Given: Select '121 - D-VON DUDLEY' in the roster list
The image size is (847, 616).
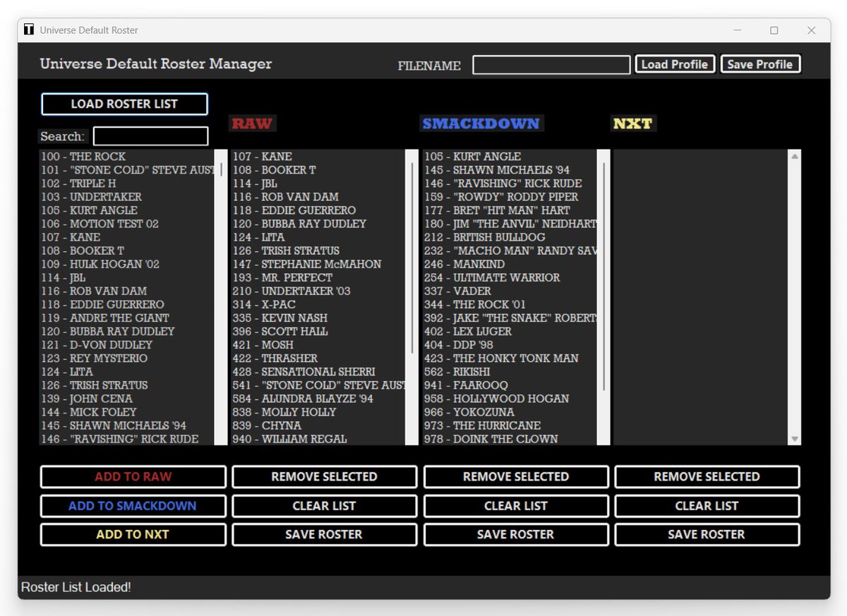Looking at the screenshot, I should (x=126, y=344).
